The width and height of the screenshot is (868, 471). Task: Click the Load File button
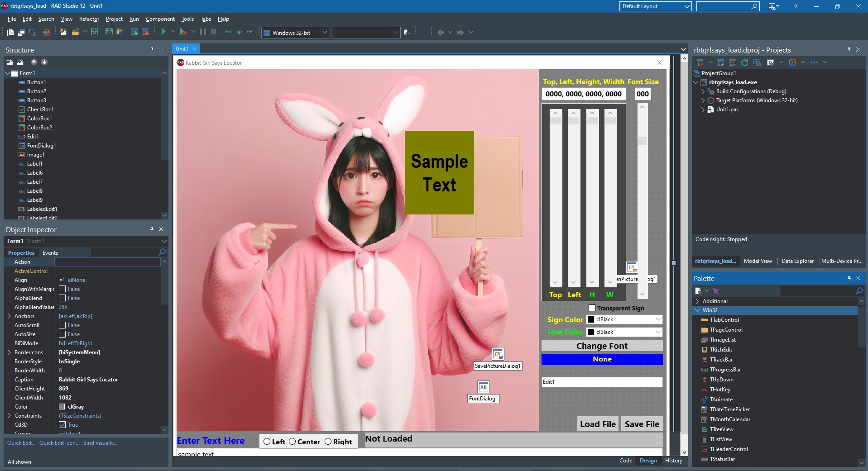(x=598, y=424)
